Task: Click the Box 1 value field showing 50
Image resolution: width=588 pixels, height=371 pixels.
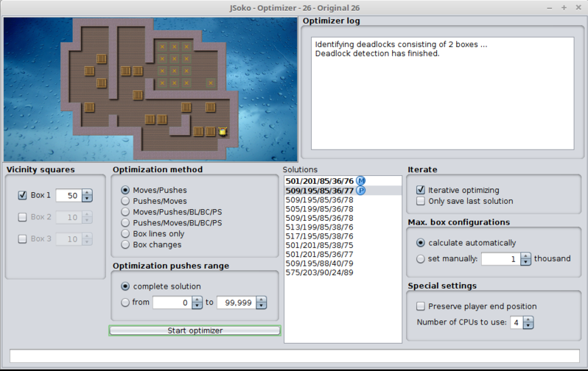Action: click(x=69, y=195)
